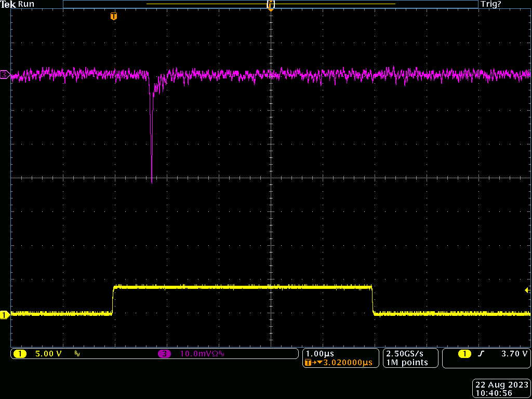Click the Trig? trigger status indicator
532x399 pixels.
point(490,4)
